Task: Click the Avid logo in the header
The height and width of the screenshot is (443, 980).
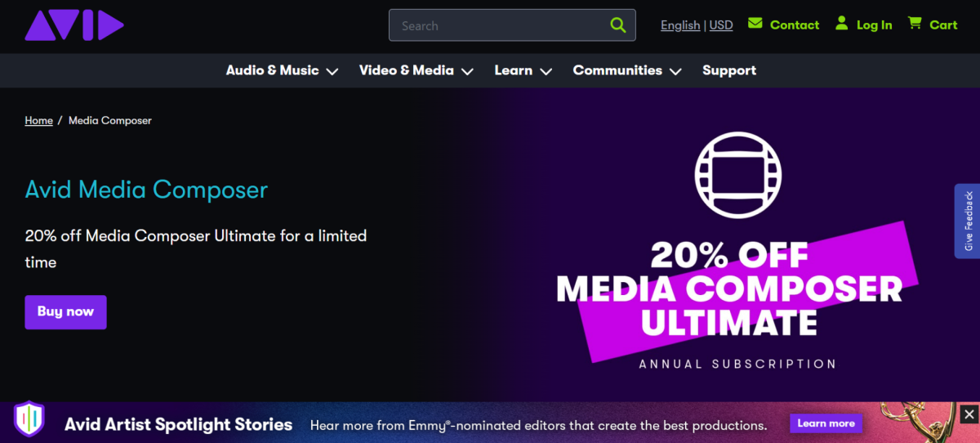Action: click(x=74, y=25)
